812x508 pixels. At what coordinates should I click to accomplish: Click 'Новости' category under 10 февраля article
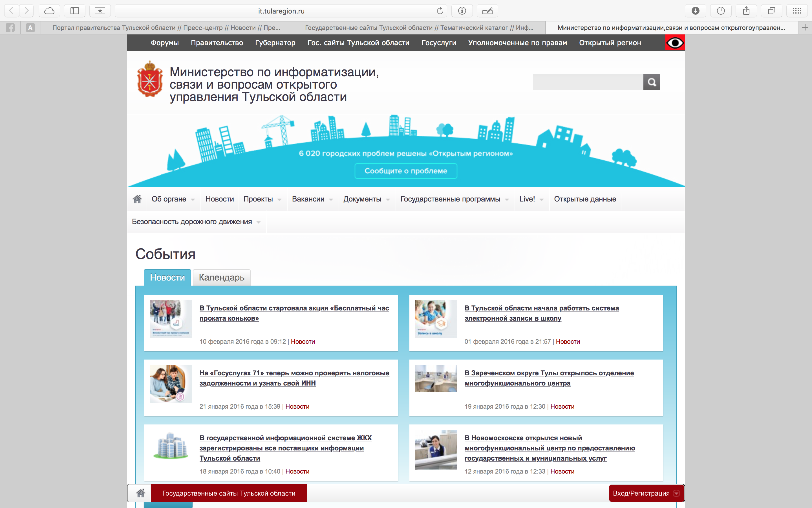point(303,342)
